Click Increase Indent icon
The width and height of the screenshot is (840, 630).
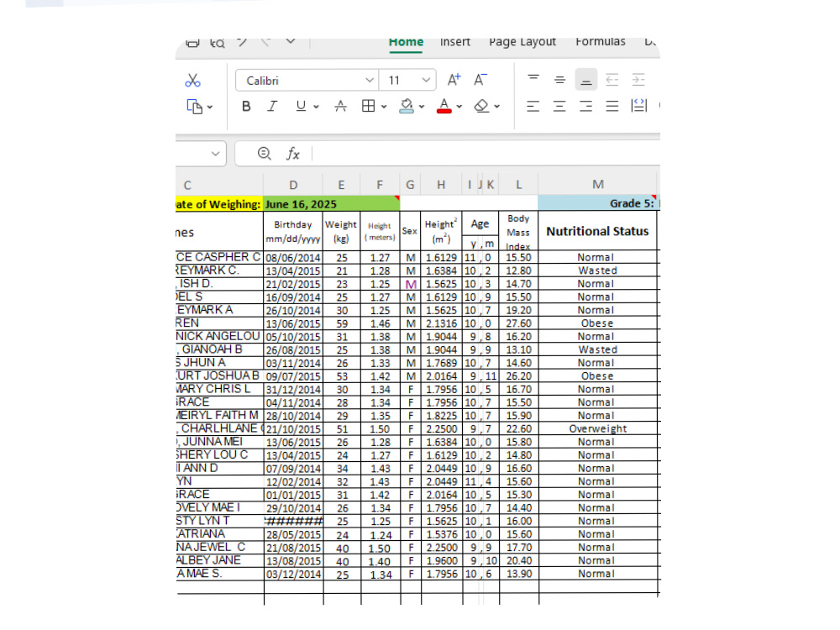pos(638,80)
